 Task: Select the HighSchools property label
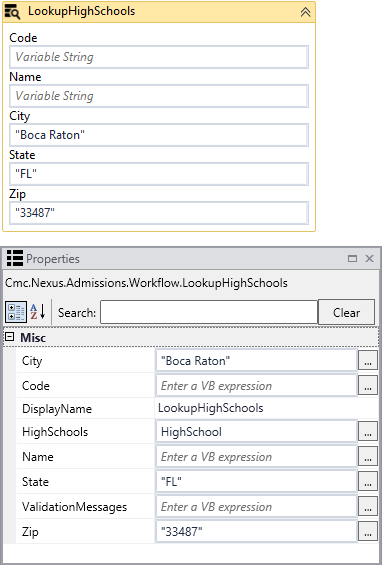[x=55, y=432]
